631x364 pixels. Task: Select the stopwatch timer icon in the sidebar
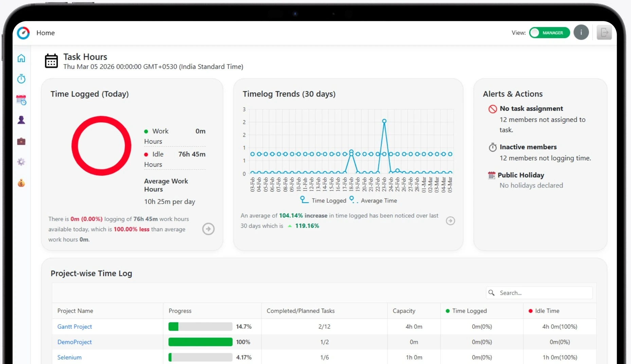pos(21,79)
